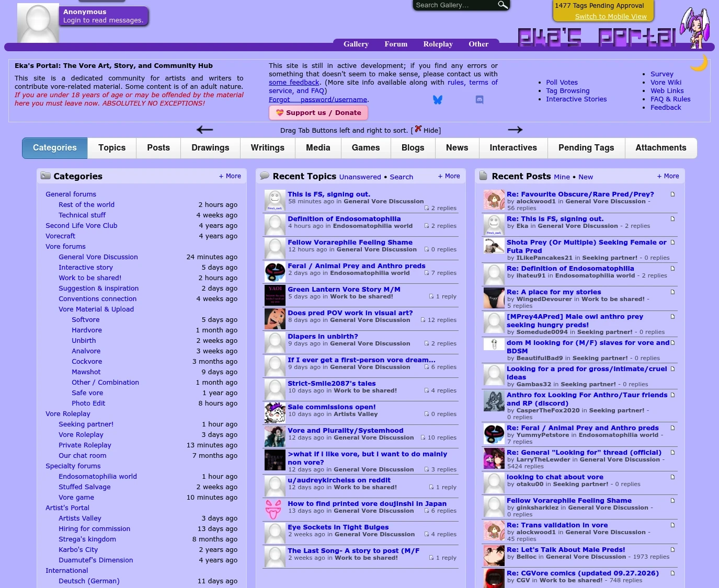Click the Recent Topics speech bubble icon
The image size is (719, 588).
coord(265,176)
